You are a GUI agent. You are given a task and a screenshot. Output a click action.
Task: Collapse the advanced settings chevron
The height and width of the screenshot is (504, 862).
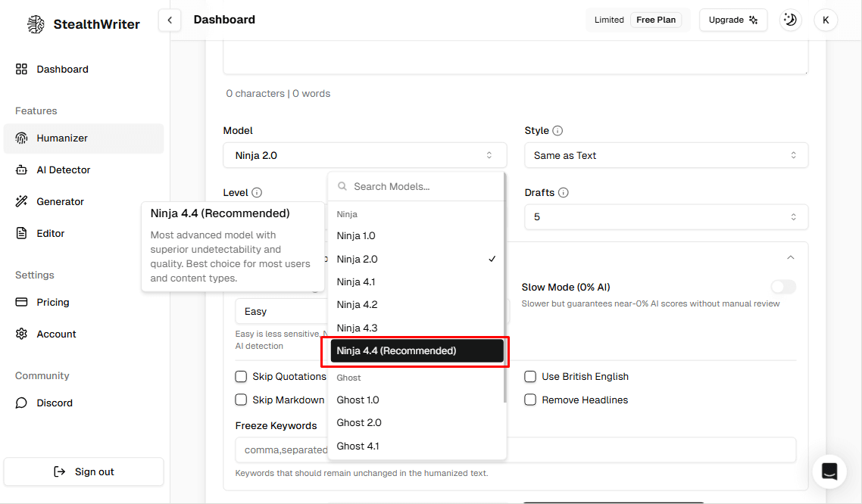coord(791,257)
